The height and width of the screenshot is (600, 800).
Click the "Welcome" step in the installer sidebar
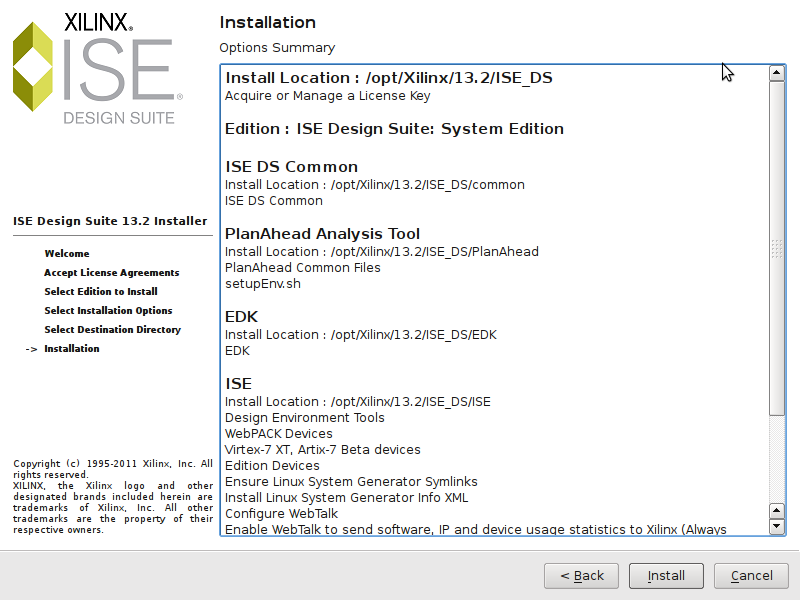67,254
